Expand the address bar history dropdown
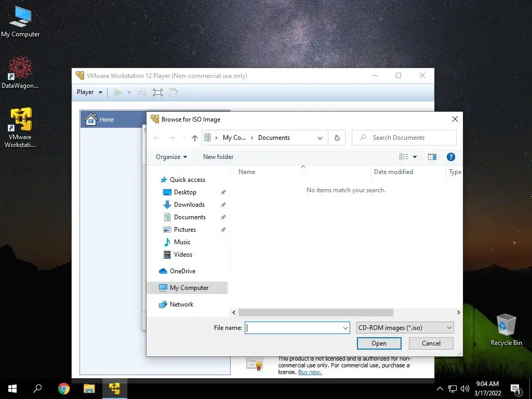This screenshot has height=399, width=532. 320,138
